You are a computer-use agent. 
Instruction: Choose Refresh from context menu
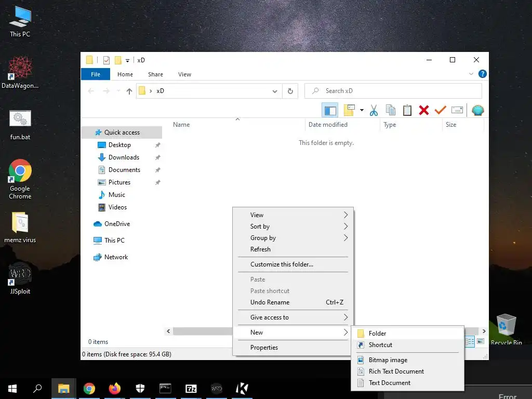tap(293, 249)
